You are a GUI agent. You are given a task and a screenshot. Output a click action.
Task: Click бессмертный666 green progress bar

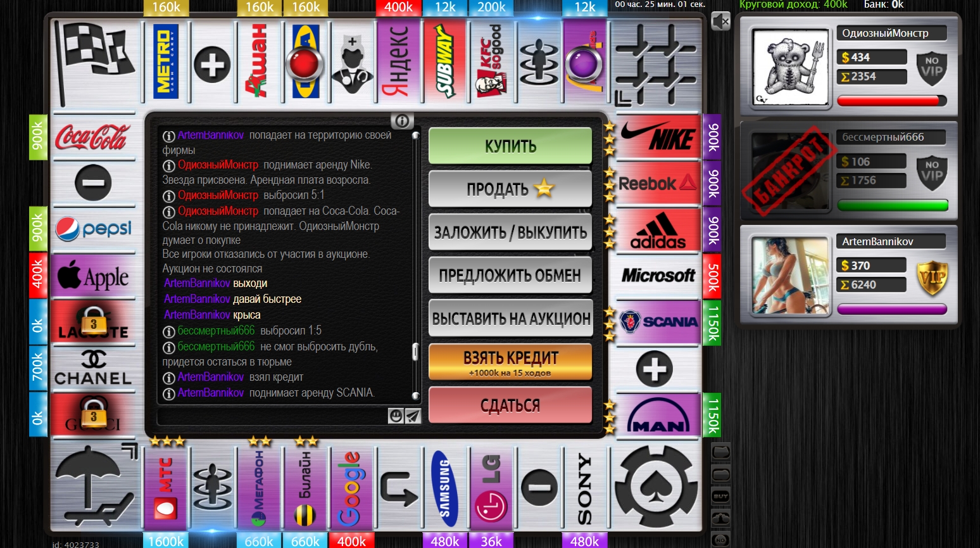pyautogui.click(x=891, y=205)
